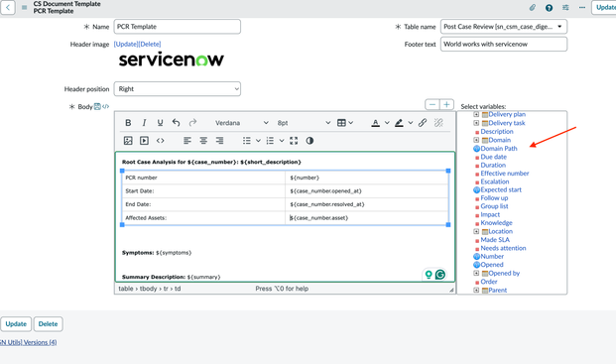Select the Knowledge variable
Viewport: 616px width, 364px height.
click(496, 222)
